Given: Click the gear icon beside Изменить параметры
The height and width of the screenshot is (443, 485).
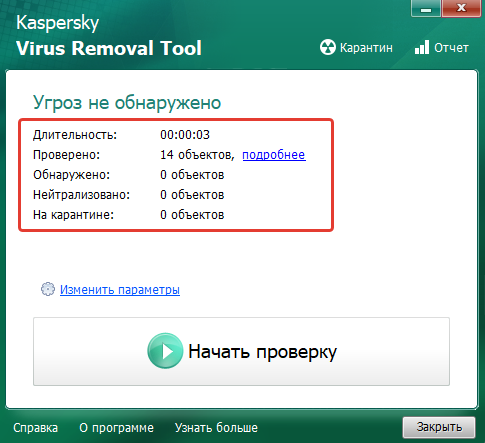Looking at the screenshot, I should coord(48,289).
